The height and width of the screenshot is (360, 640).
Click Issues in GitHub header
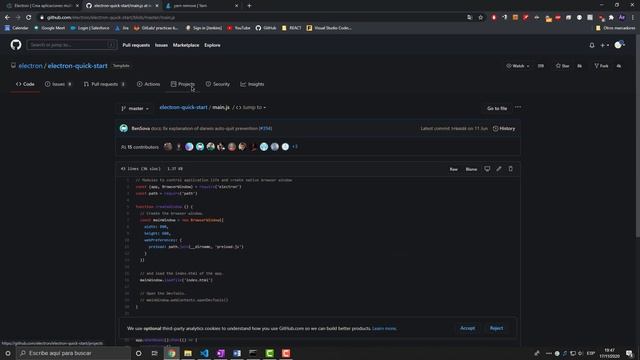161,45
